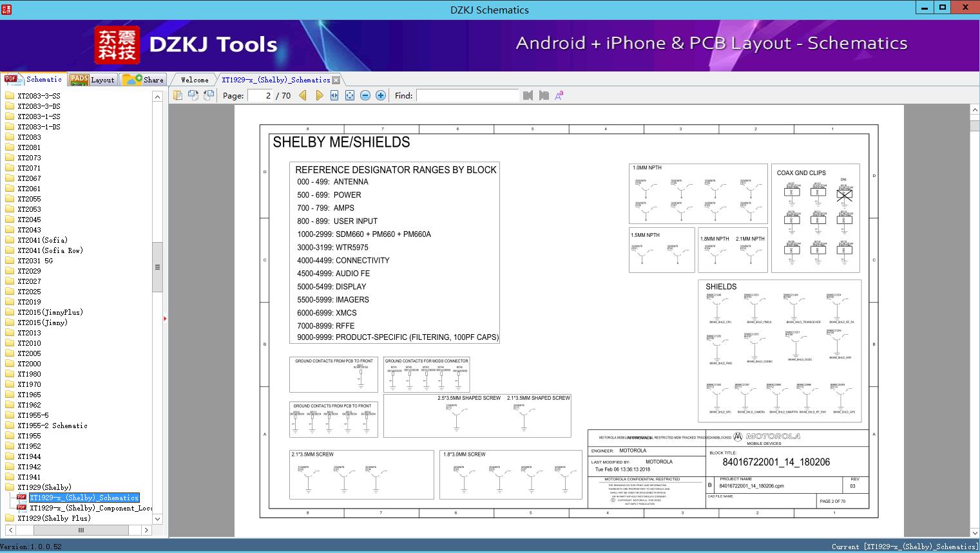Screen dimensions: 980x553
Task: Expand the XT2031 5G folder
Action: click(35, 261)
